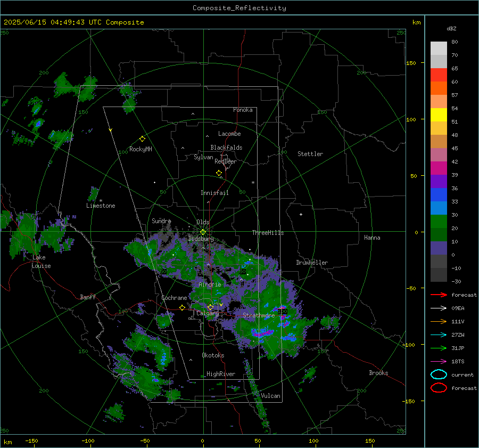Pick the bright green swatch in dBZ legend

pos(439,221)
